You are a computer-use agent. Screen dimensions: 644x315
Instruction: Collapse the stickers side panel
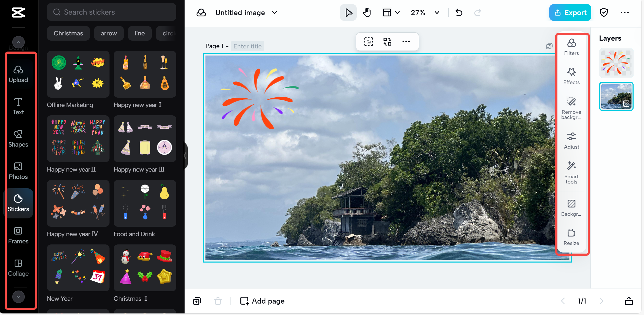185,156
